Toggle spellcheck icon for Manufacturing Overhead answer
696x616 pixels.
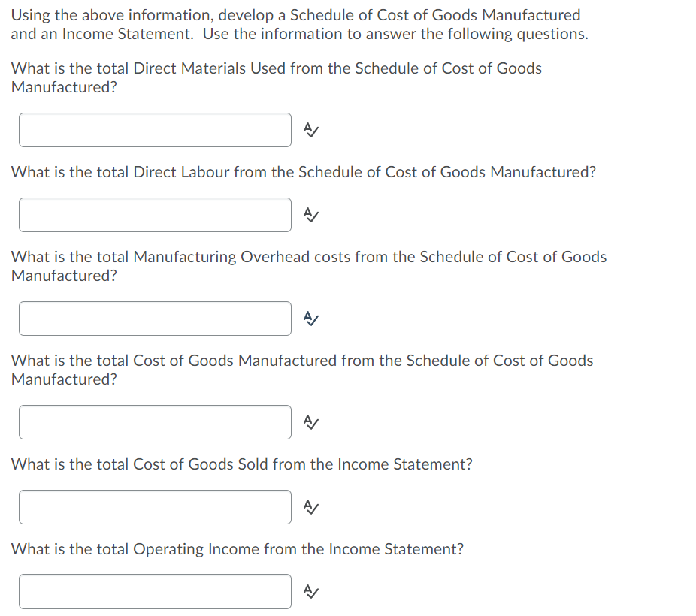[310, 319]
